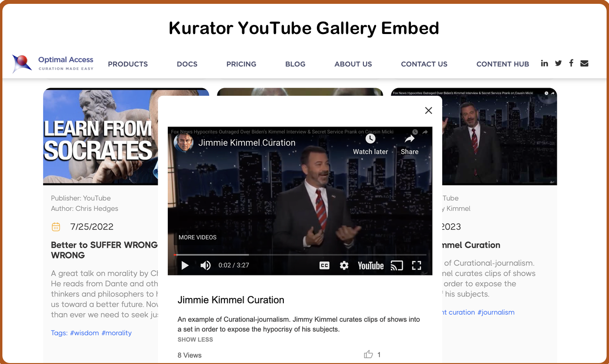The width and height of the screenshot is (609, 364).
Task: Open the Facebook social icon
Action: click(x=571, y=63)
